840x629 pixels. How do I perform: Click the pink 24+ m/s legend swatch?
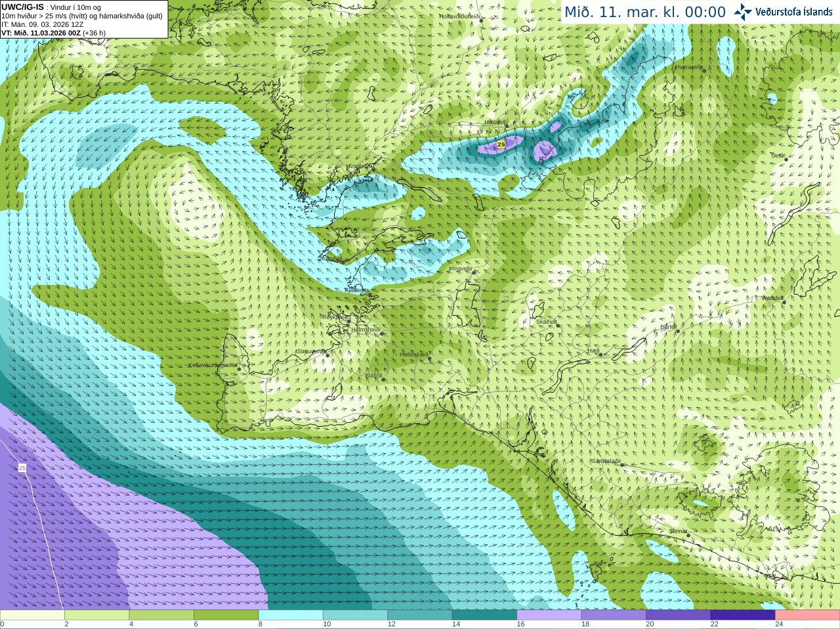[808, 615]
